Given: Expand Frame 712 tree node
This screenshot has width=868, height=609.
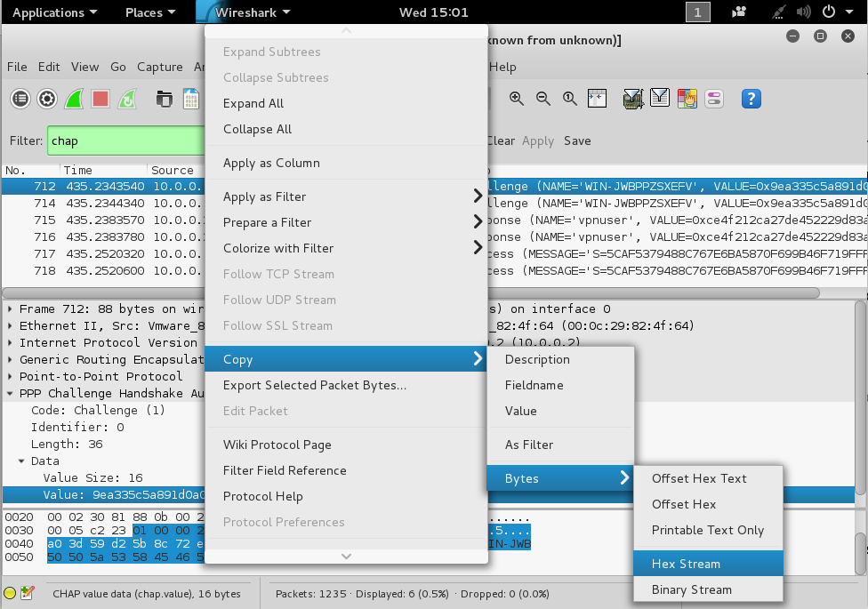Looking at the screenshot, I should tap(10, 309).
